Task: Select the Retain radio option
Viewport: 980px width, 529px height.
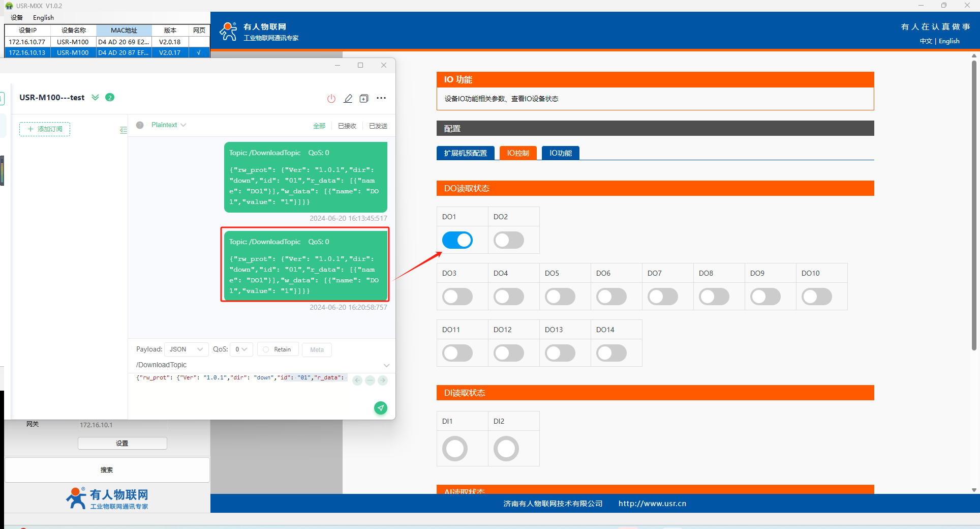Action: (x=278, y=349)
